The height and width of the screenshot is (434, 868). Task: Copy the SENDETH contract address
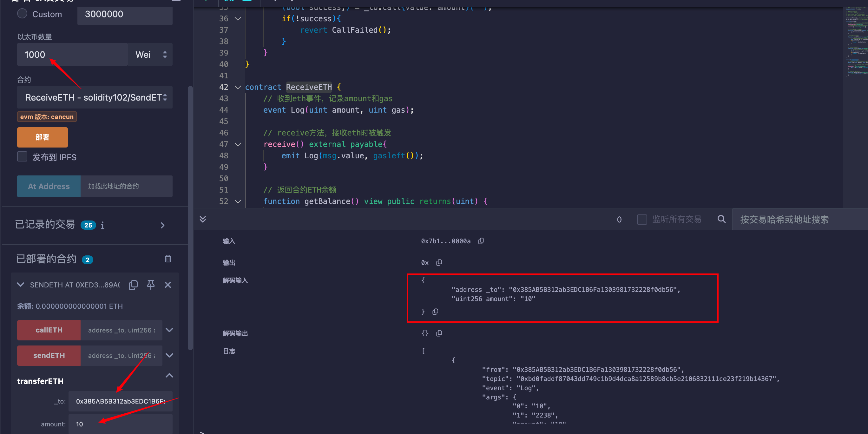click(134, 285)
